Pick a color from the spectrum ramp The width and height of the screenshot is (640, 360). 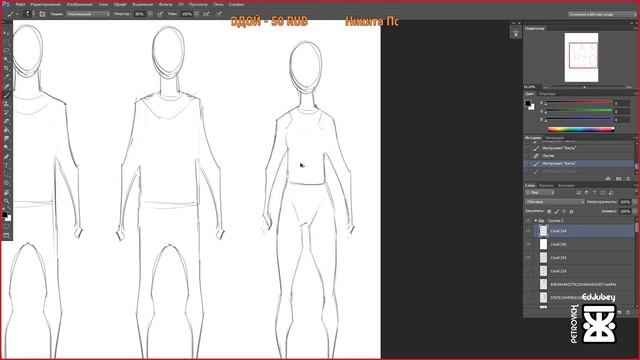coord(580,129)
